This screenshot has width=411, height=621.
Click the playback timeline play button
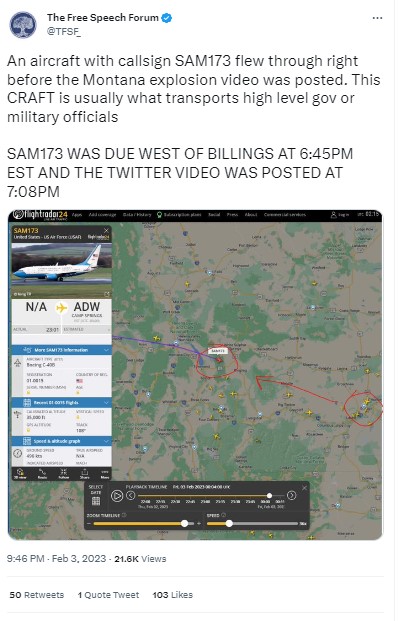117,495
